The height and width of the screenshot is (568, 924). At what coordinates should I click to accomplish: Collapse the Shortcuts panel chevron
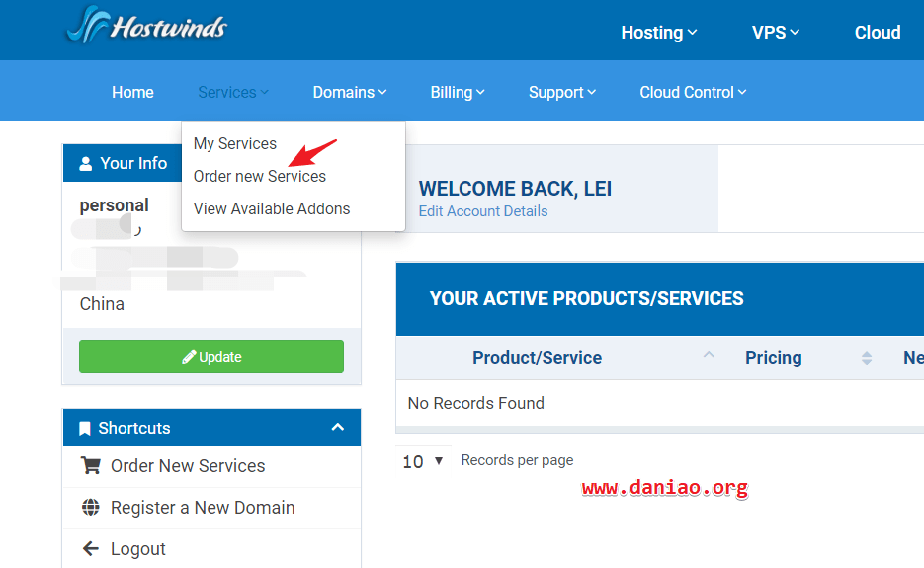pos(338,427)
